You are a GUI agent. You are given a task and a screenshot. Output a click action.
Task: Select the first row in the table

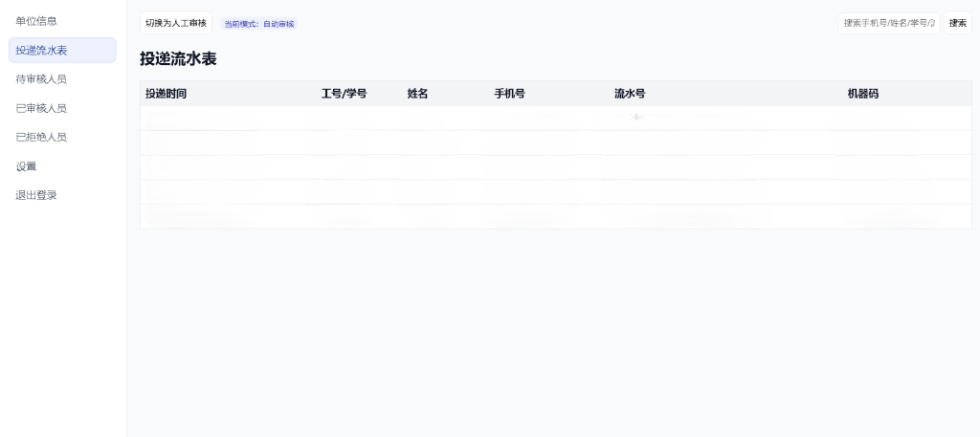pos(555,118)
